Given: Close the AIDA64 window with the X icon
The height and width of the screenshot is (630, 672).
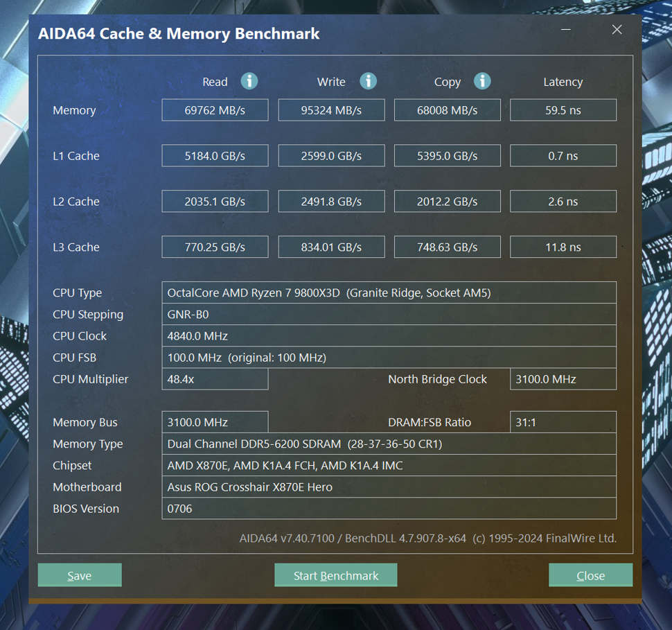Looking at the screenshot, I should [617, 30].
